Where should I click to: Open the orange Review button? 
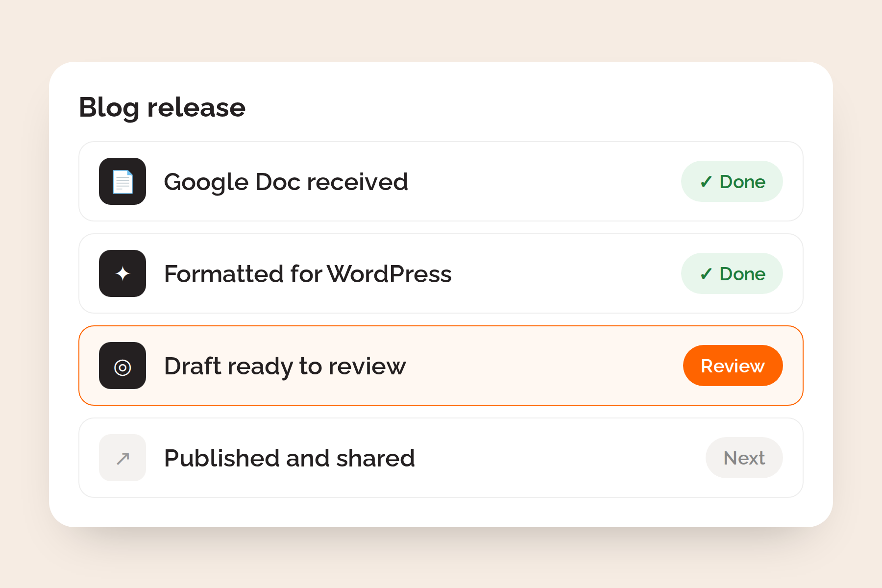click(733, 366)
